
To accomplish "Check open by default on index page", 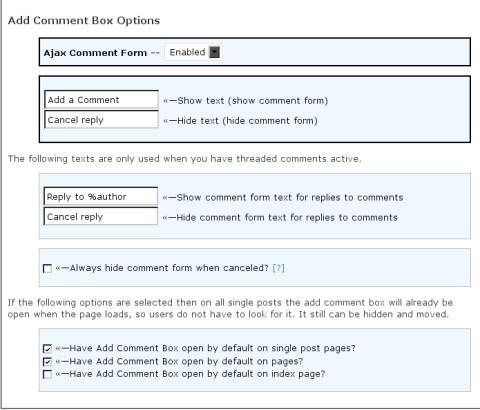I will (47, 374).
